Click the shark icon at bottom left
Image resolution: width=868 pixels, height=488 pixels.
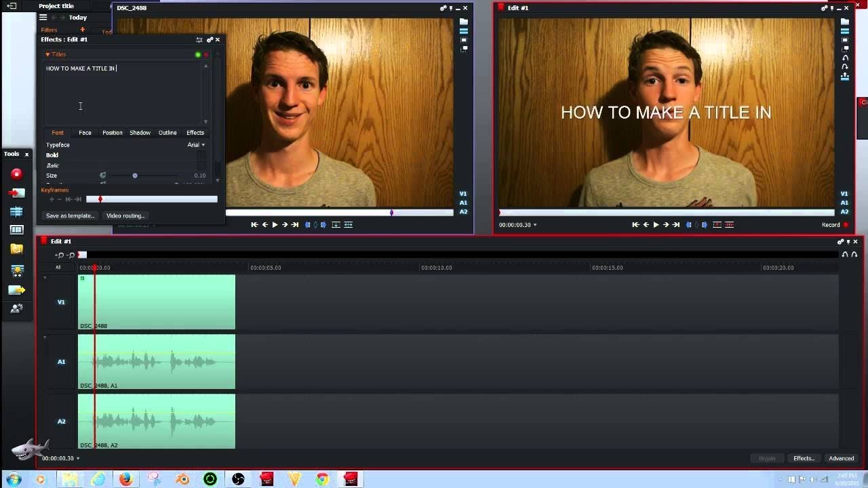click(x=31, y=449)
